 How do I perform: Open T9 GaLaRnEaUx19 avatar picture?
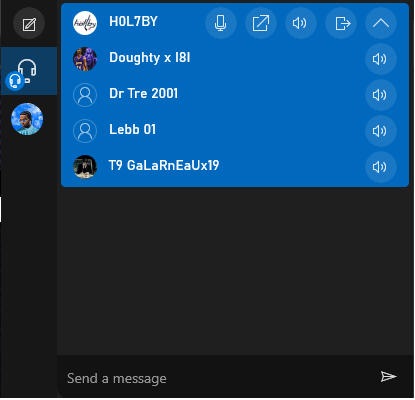pos(85,167)
